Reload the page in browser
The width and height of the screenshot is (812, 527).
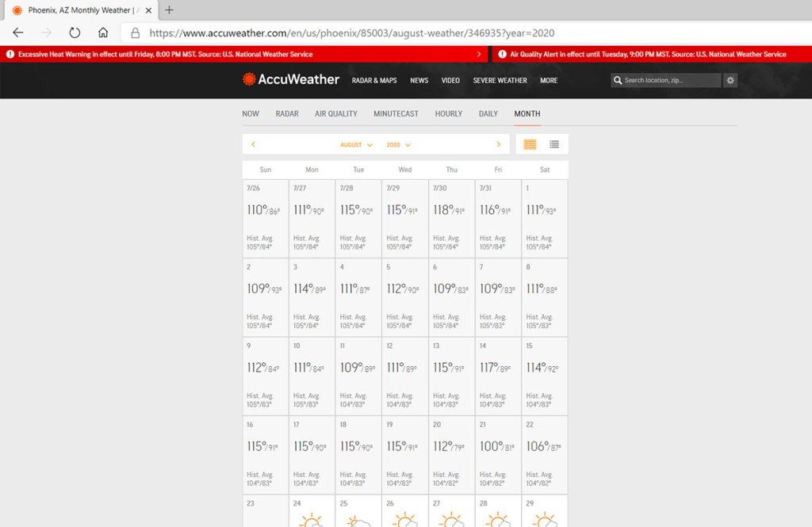pos(75,32)
